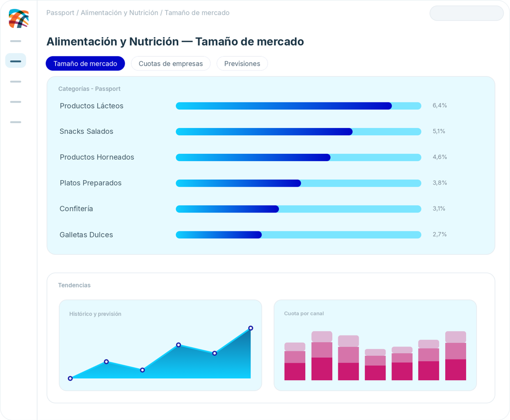Switch to the Cuotas de empresas tab
The width and height of the screenshot is (510, 420).
(171, 63)
